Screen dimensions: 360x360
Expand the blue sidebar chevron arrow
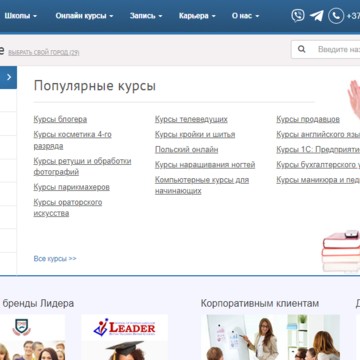(x=8, y=77)
